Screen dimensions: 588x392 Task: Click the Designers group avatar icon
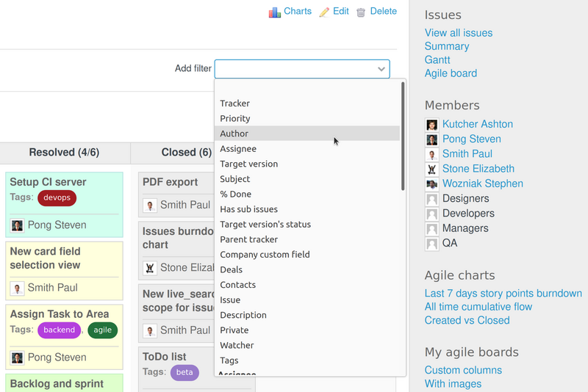pos(431,199)
